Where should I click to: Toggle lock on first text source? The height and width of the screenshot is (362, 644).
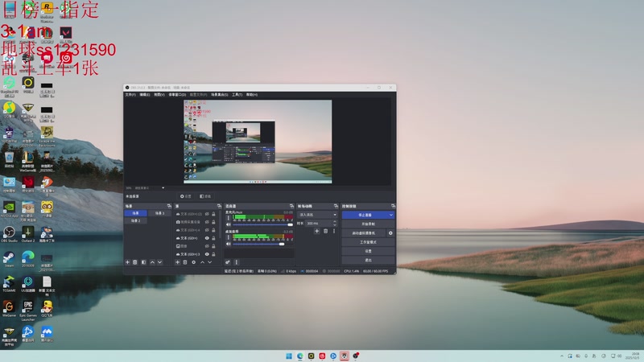point(213,214)
